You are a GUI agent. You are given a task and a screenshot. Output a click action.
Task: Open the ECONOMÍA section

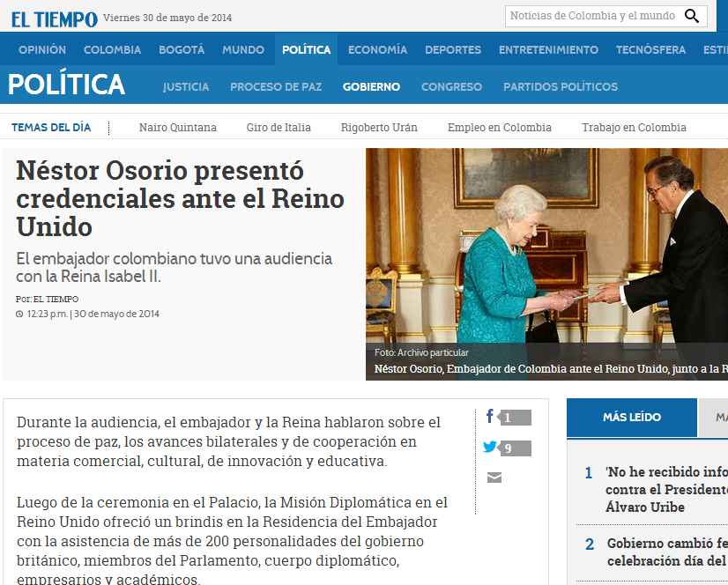pos(377,49)
